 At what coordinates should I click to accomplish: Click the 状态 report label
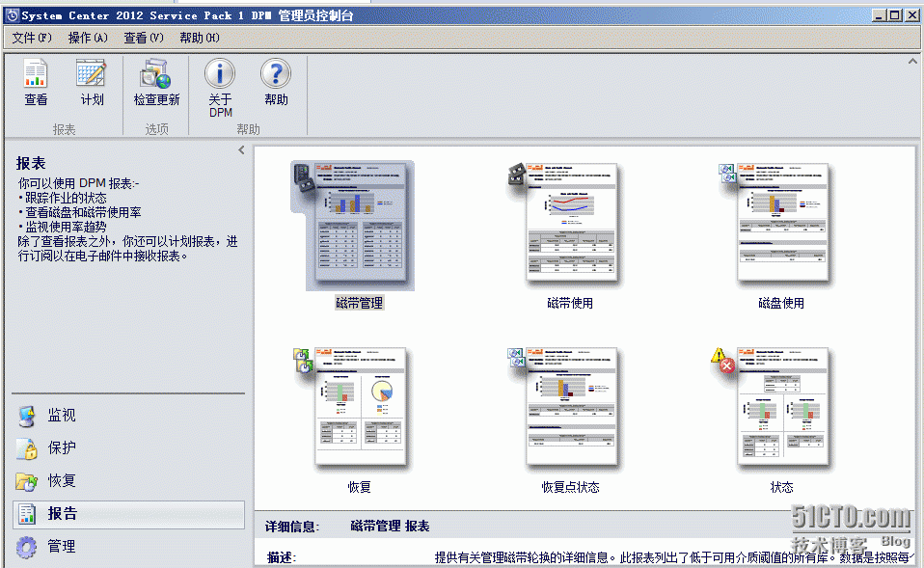coord(781,487)
